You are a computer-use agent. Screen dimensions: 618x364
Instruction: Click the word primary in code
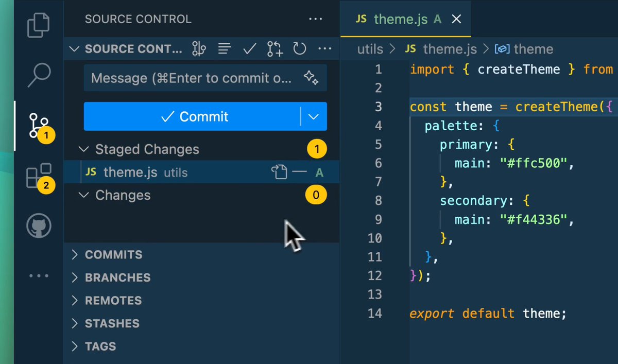coord(470,144)
